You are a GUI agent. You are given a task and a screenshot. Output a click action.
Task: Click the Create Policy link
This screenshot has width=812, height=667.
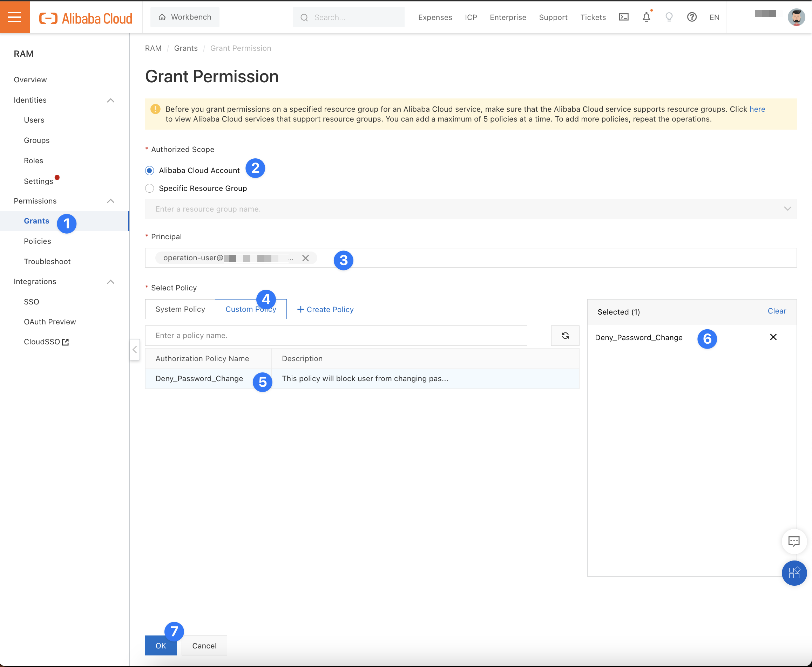tap(325, 310)
